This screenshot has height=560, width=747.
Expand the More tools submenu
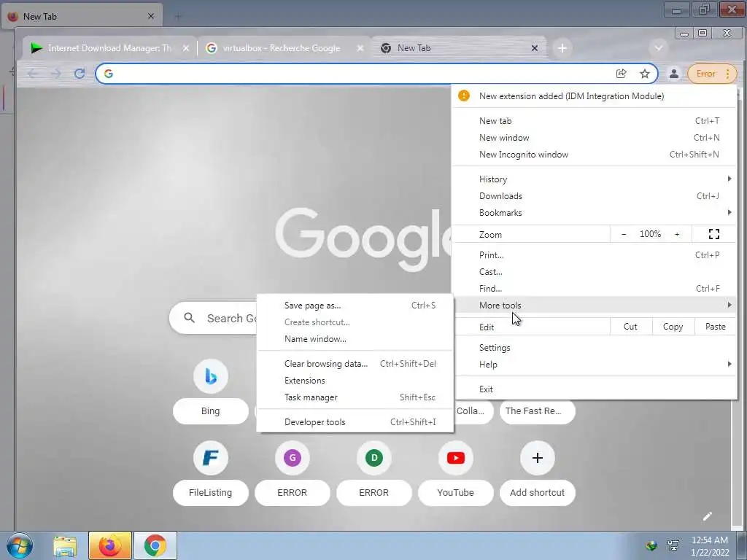coord(594,306)
